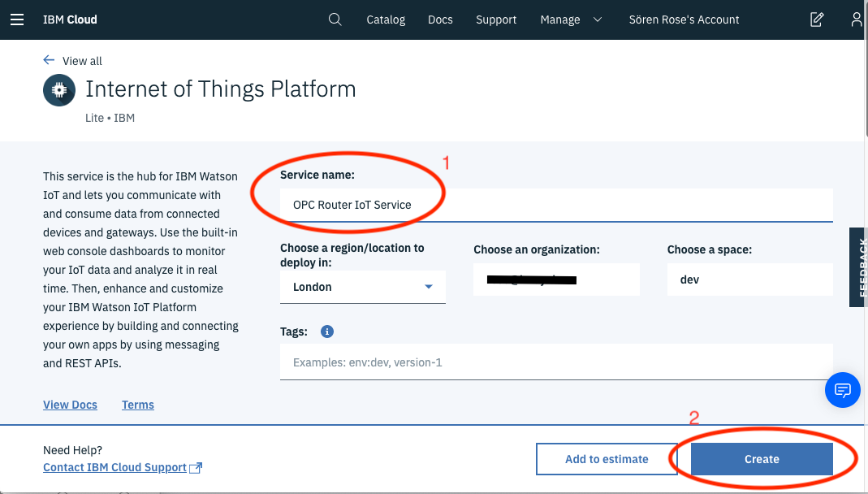
Task: Open the region dropdown showing London
Action: tap(362, 286)
